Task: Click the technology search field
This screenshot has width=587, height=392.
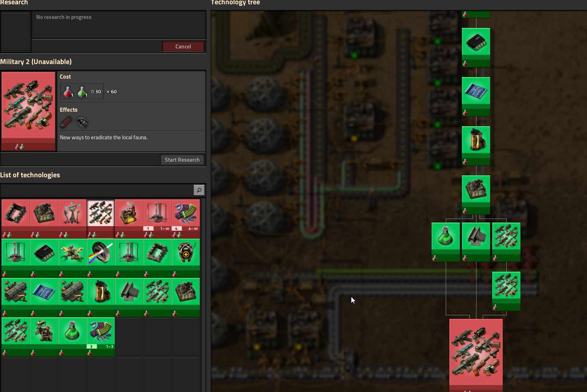Action: tap(97, 190)
